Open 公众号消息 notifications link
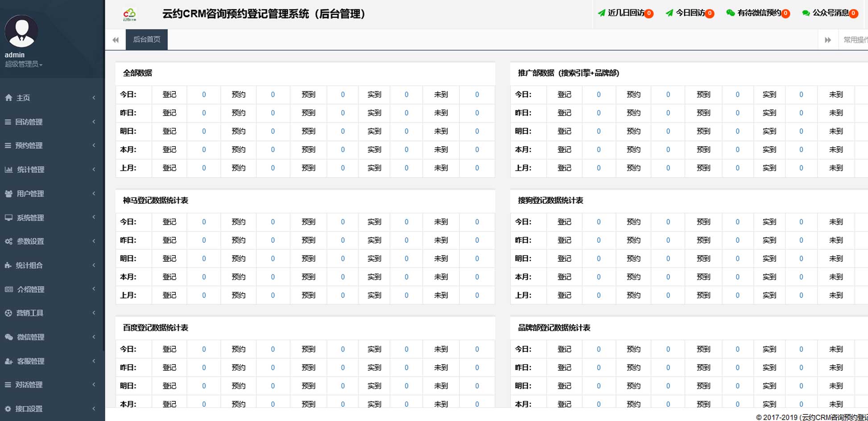Image resolution: width=868 pixels, height=421 pixels. [830, 13]
